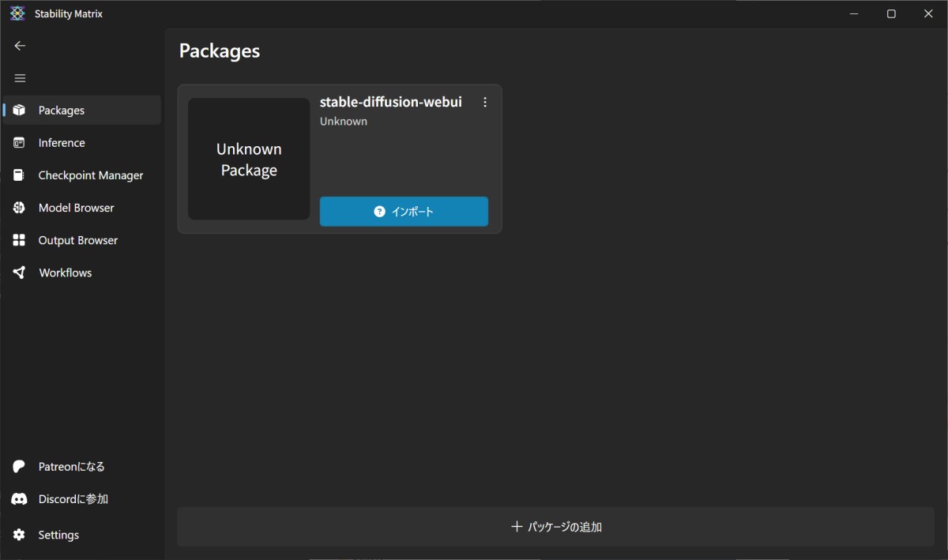This screenshot has width=948, height=560.
Task: Click the question mark icon on import button
Action: (379, 212)
